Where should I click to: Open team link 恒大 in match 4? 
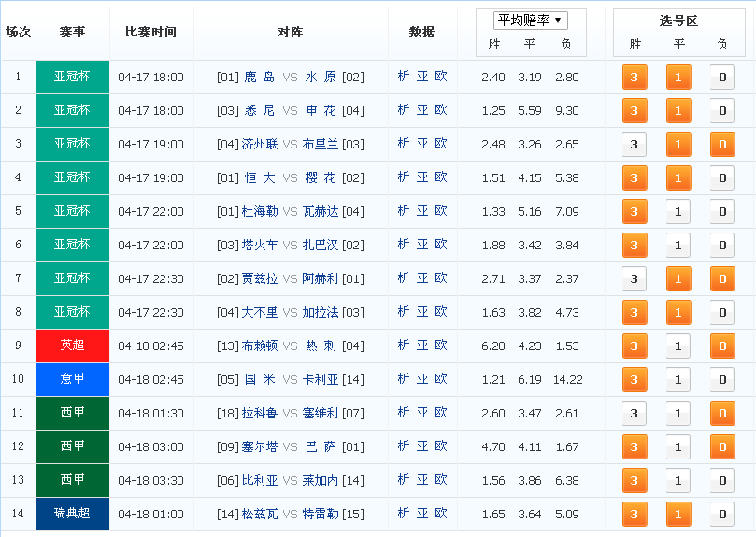260,177
